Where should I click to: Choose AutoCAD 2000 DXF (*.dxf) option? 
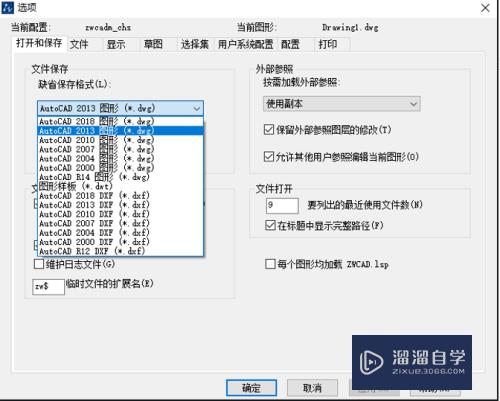point(120,242)
